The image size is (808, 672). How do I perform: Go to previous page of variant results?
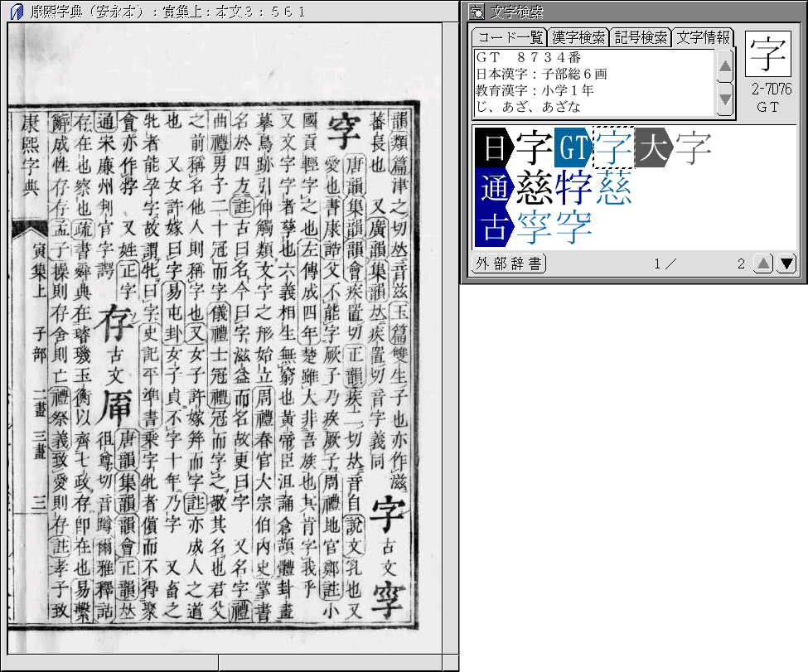click(763, 263)
